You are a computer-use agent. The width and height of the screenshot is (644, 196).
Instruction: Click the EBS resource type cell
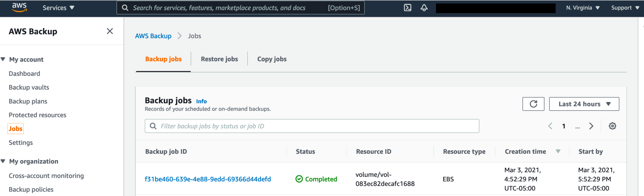pyautogui.click(x=448, y=179)
